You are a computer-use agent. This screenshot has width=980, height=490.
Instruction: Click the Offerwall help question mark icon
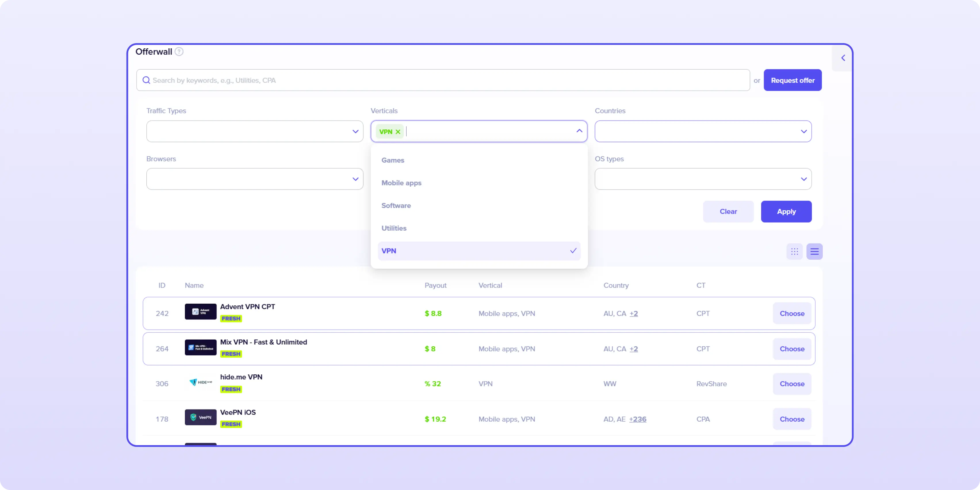tap(179, 52)
